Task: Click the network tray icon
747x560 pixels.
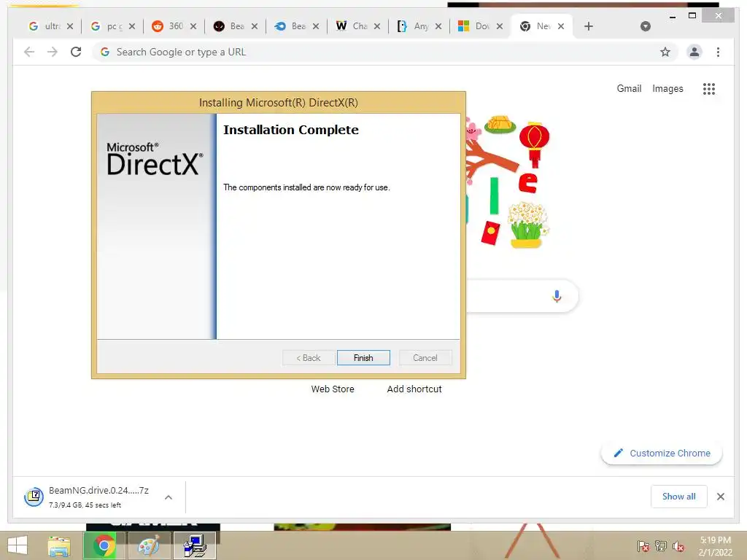Action: pyautogui.click(x=661, y=545)
